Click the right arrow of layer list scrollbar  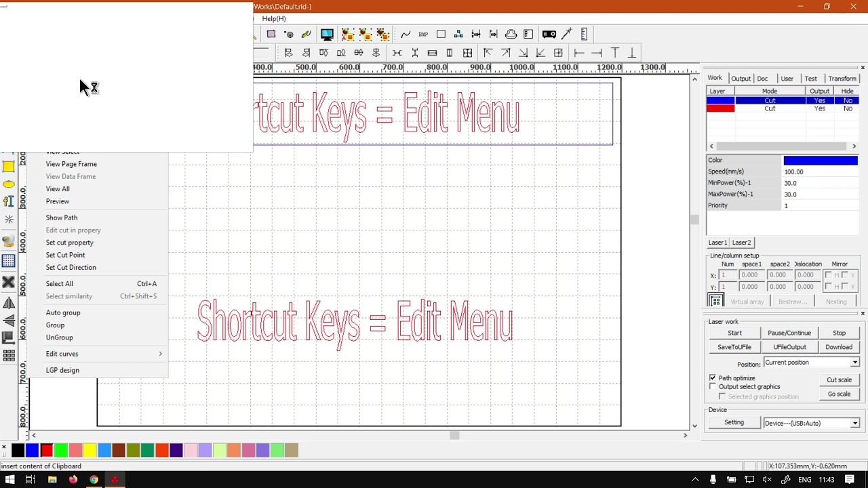pyautogui.click(x=854, y=146)
